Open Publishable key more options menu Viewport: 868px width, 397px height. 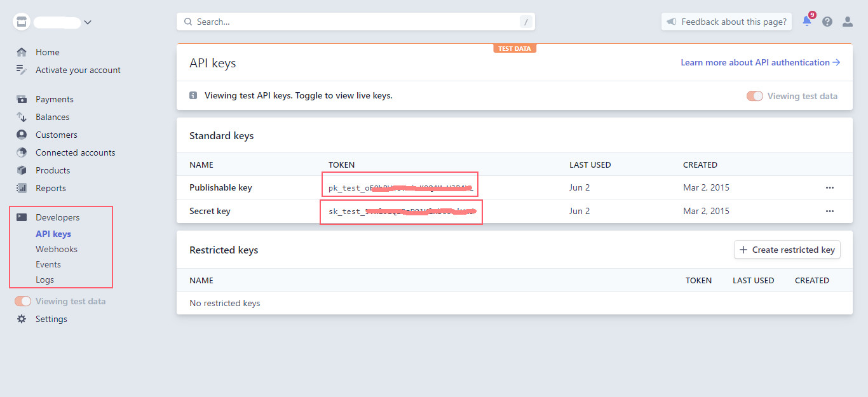(830, 187)
